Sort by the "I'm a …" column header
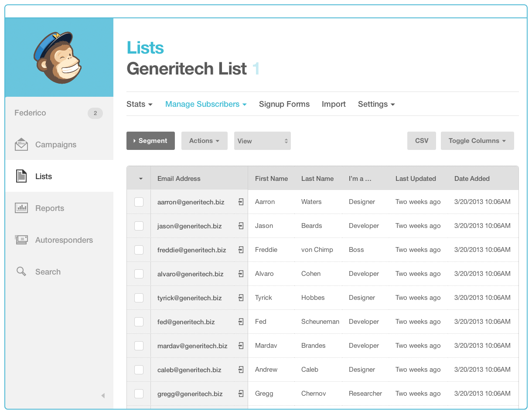532x414 pixels. click(360, 179)
